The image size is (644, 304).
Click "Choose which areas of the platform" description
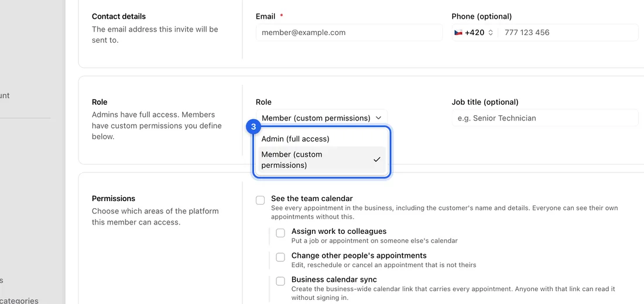155,217
